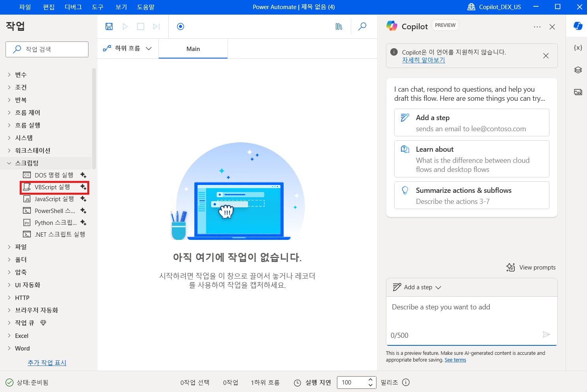The height and width of the screenshot is (392, 587).
Task: Click the info icon next to 밀리초
Action: click(406, 382)
